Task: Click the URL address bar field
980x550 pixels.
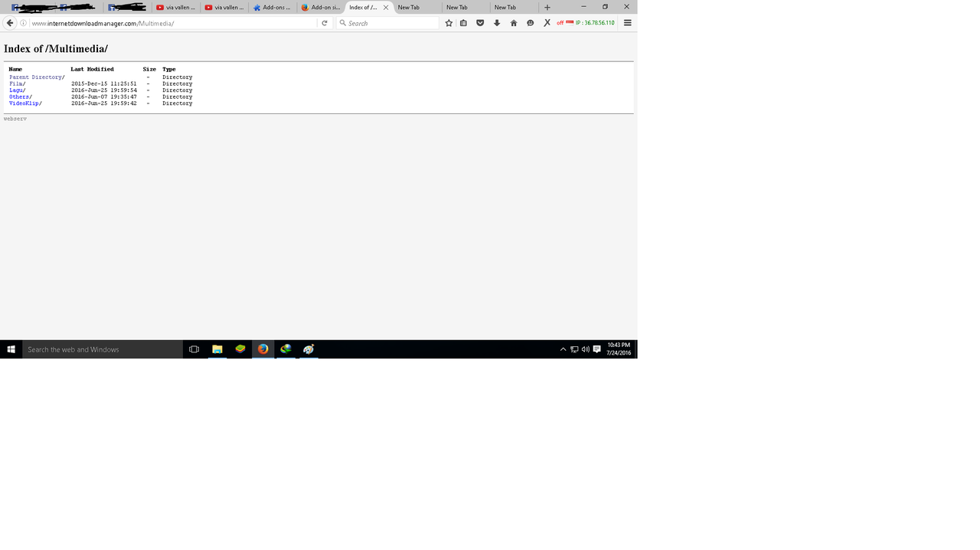Action: click(x=173, y=23)
